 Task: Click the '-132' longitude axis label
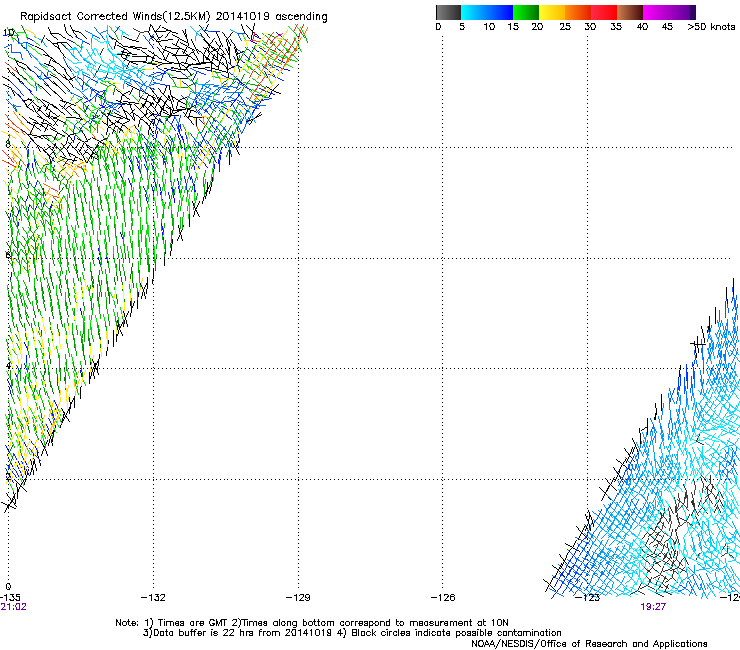pos(153,598)
